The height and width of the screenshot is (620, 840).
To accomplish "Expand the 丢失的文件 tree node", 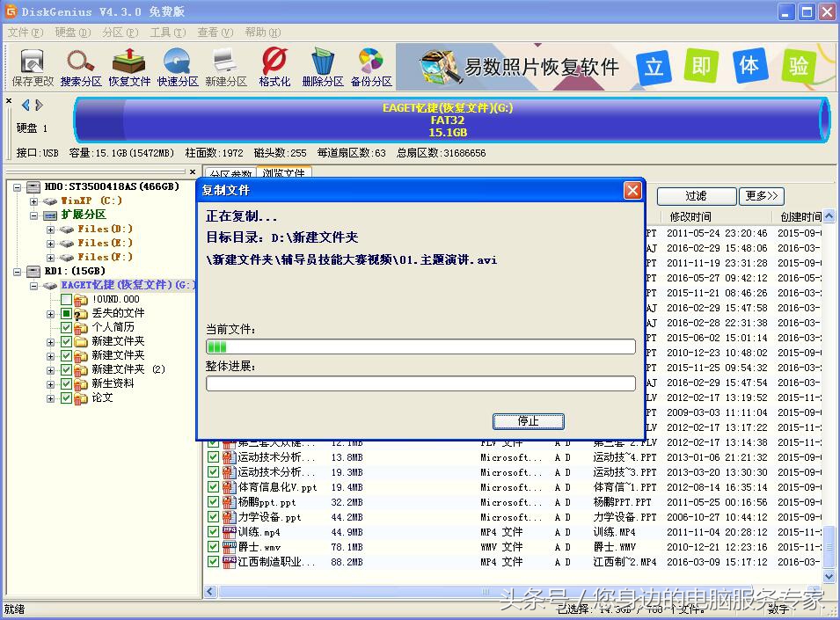I will tap(50, 314).
